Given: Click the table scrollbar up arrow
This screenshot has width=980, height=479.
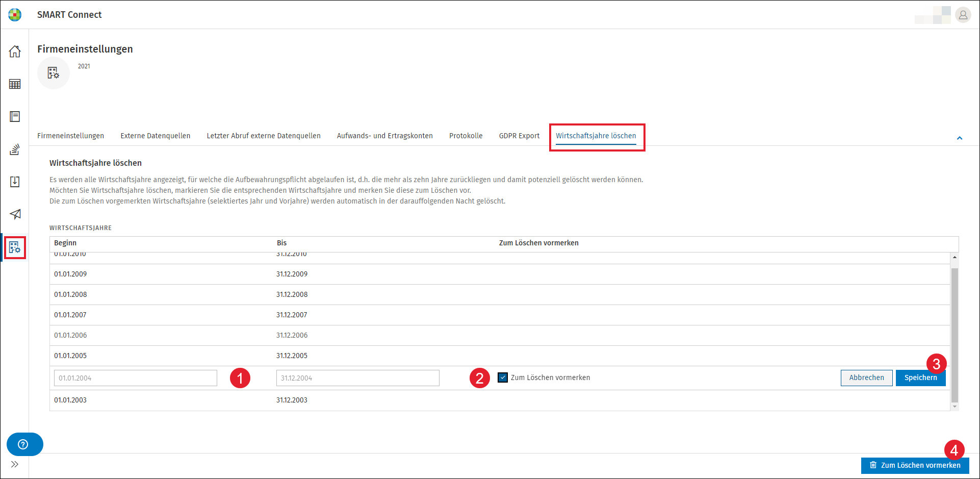Looking at the screenshot, I should point(955,257).
